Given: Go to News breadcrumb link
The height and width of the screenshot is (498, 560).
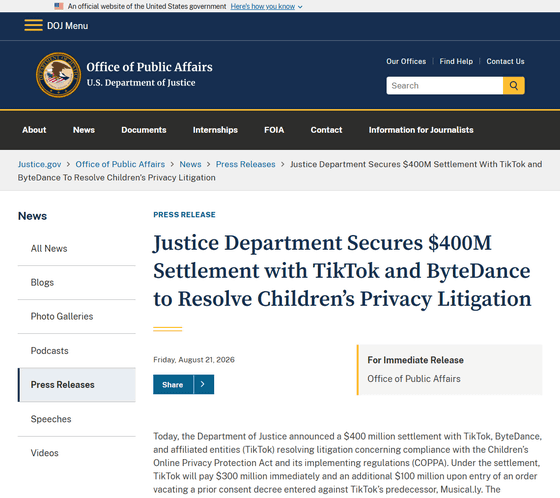Looking at the screenshot, I should pos(190,164).
